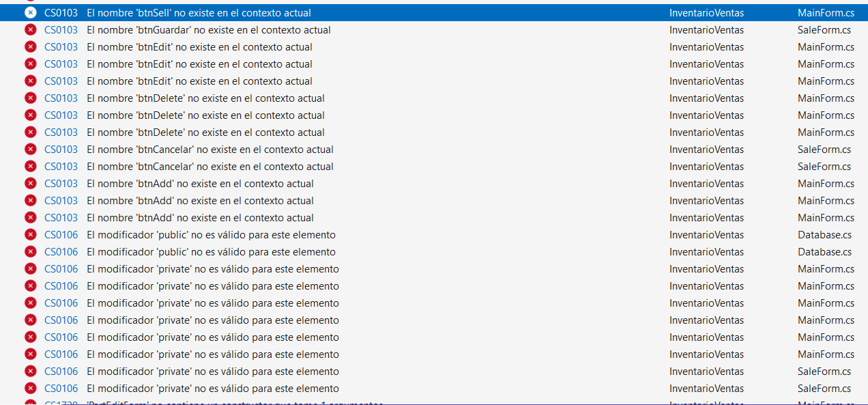Viewport: 868px width, 405px height.
Task: Click the error icon of the last 'btnDelete' error
Action: coord(30,132)
